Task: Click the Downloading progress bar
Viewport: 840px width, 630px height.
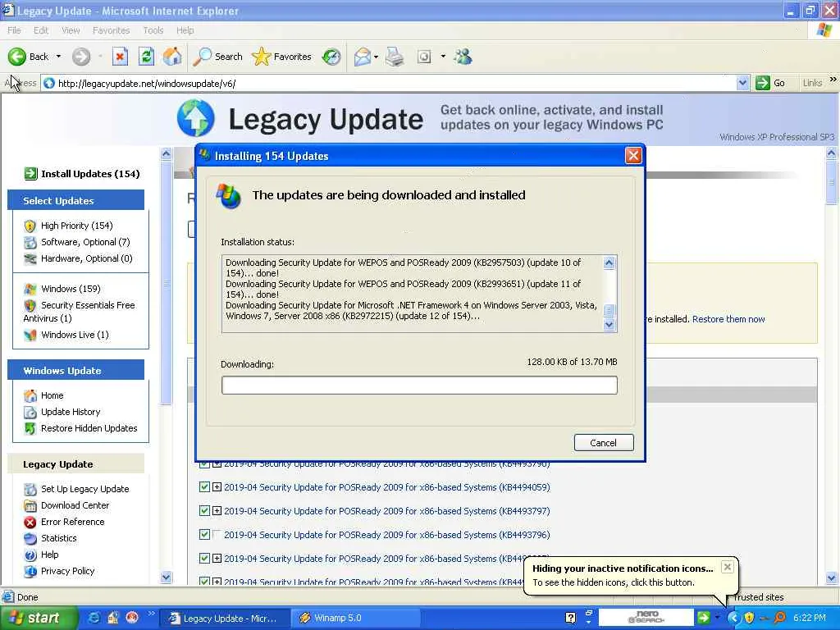Action: tap(419, 386)
